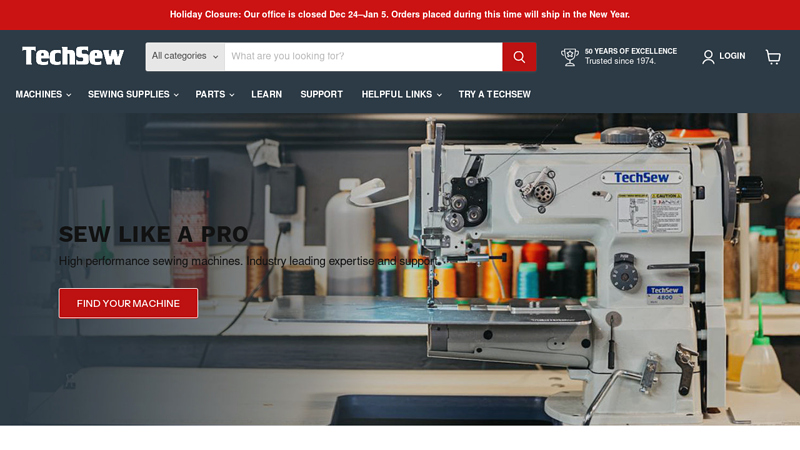The image size is (800, 450).
Task: Click the red search magnifier button
Action: click(519, 57)
